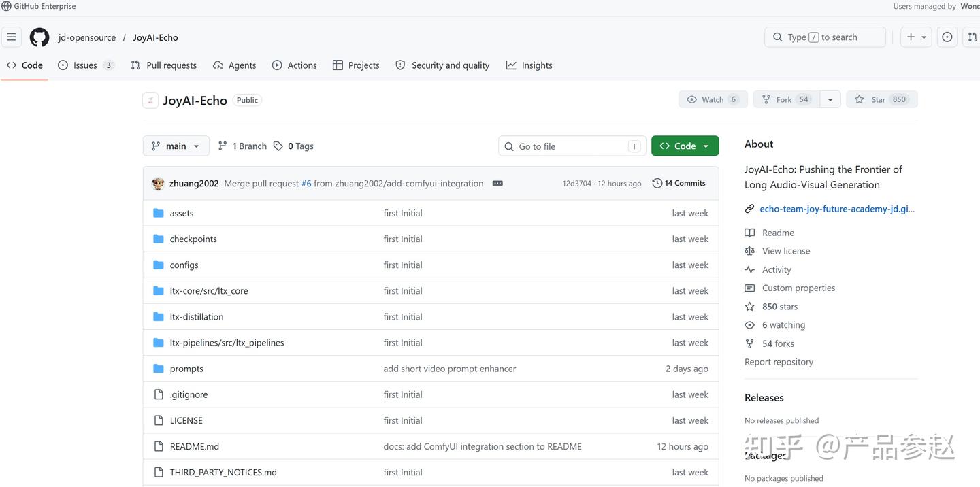This screenshot has height=487, width=980.
Task: Click Report repository link
Action: pos(779,362)
